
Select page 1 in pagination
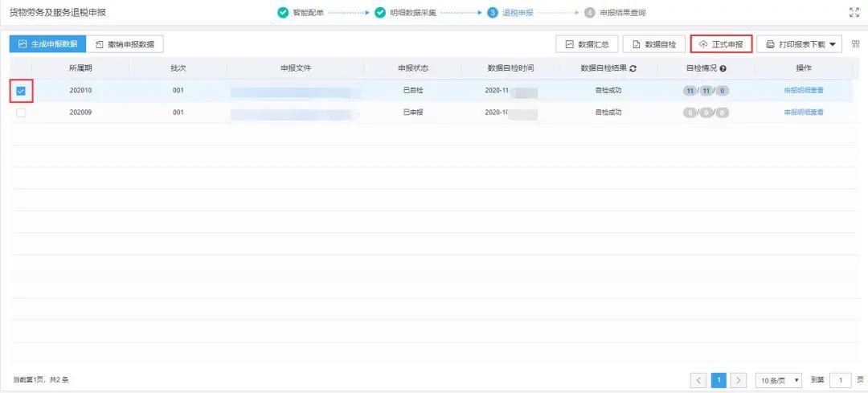click(x=719, y=380)
